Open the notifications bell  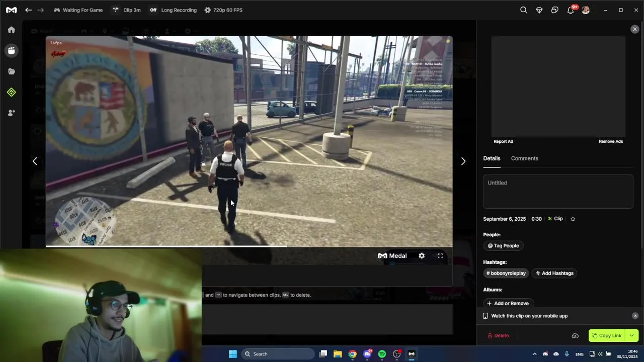coord(571,10)
